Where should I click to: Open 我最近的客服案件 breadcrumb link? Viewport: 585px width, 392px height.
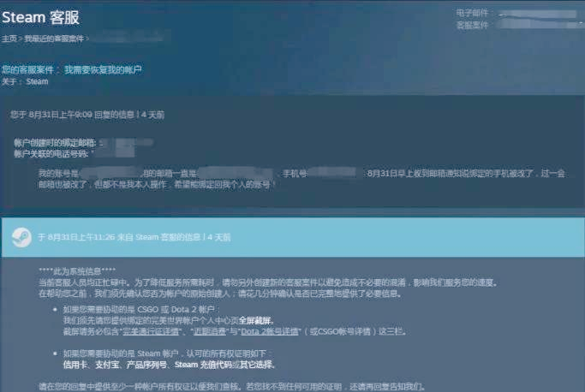pyautogui.click(x=54, y=39)
